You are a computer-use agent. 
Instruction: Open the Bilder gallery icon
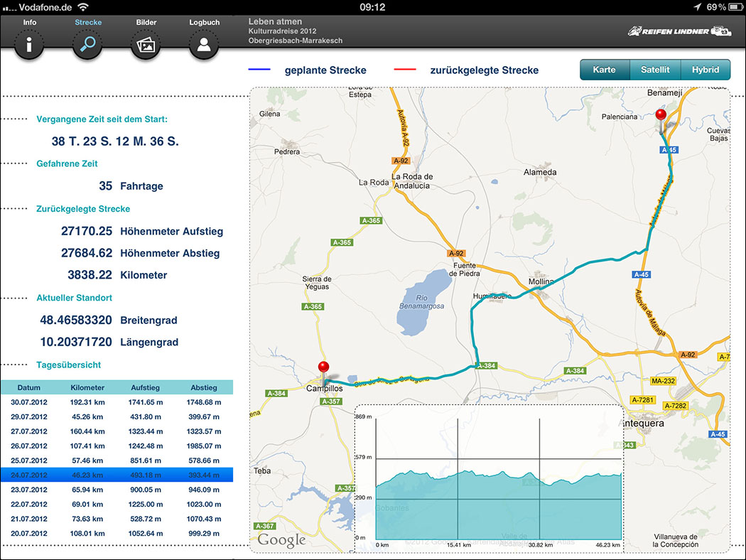click(146, 44)
